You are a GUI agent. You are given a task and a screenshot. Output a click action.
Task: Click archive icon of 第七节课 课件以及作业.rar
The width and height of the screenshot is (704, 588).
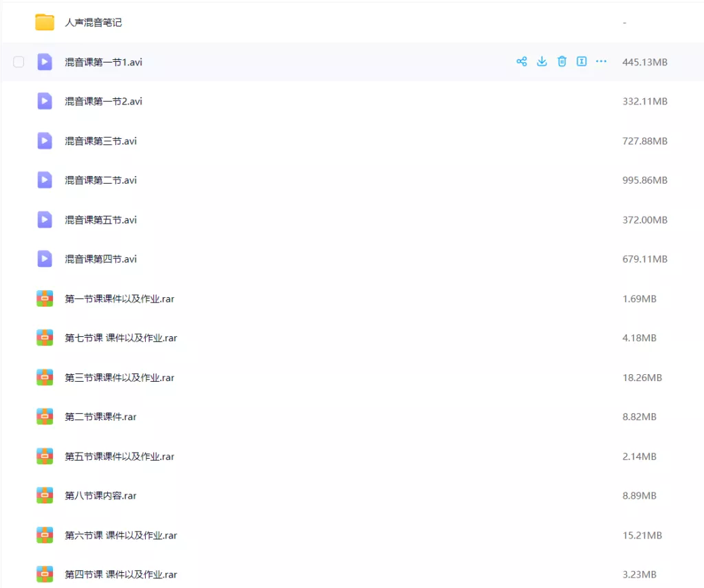tap(45, 338)
